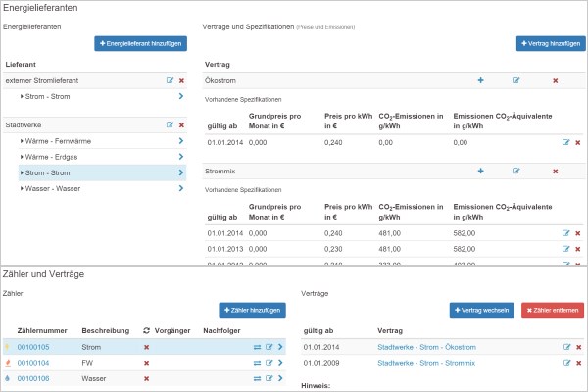Open meter number 00100106 link

pos(33,378)
